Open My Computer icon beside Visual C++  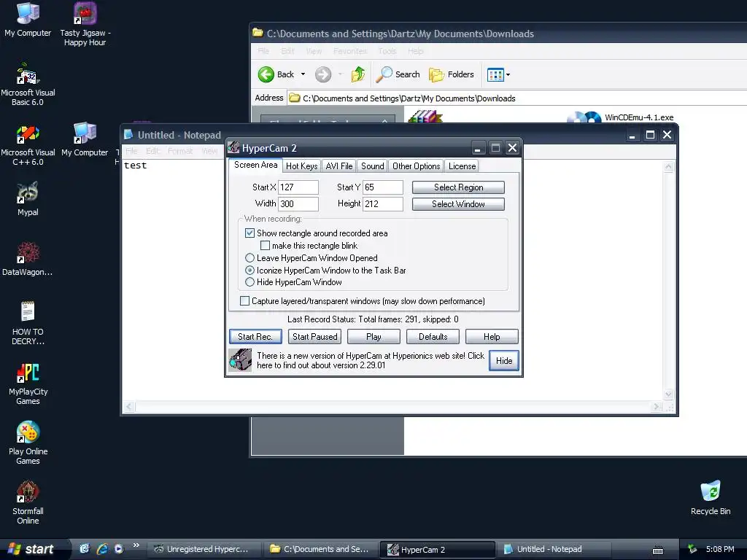(85, 139)
